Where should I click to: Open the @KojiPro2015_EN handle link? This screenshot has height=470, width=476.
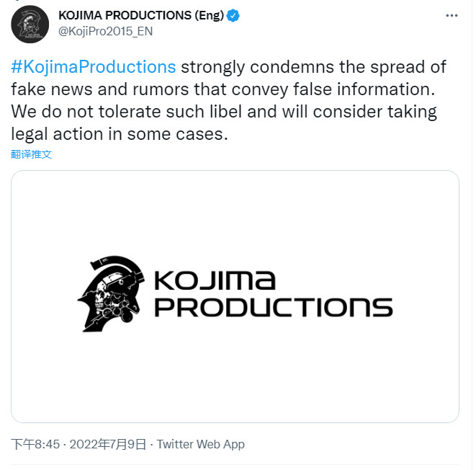click(x=105, y=31)
